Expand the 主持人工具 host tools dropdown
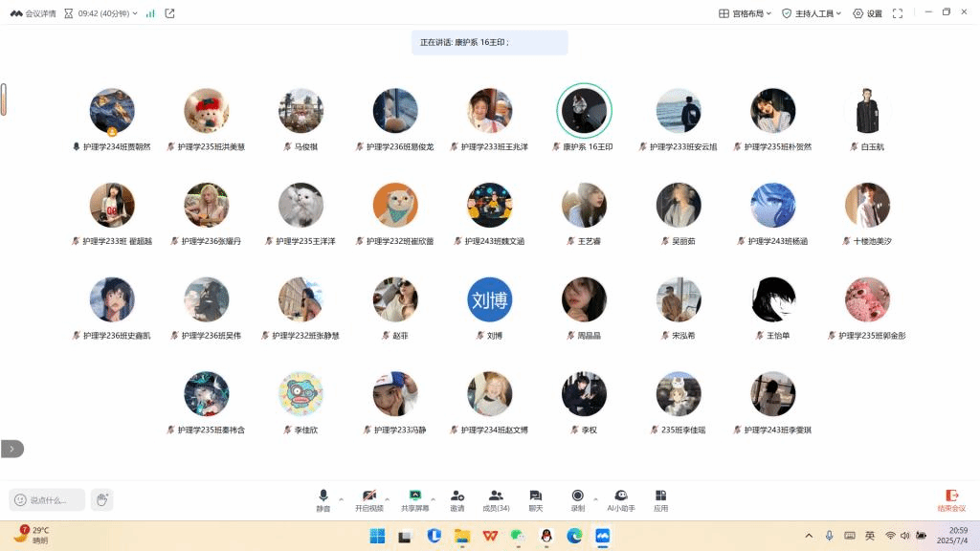 click(x=812, y=13)
